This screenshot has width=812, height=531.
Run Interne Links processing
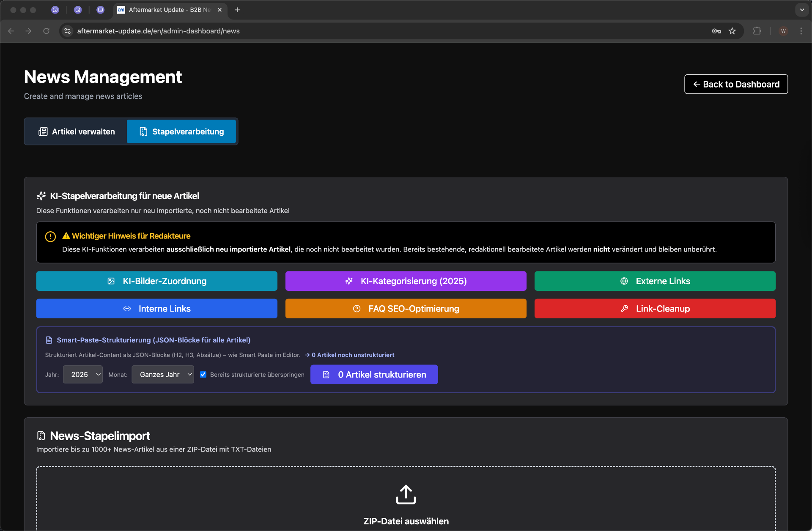click(x=157, y=309)
